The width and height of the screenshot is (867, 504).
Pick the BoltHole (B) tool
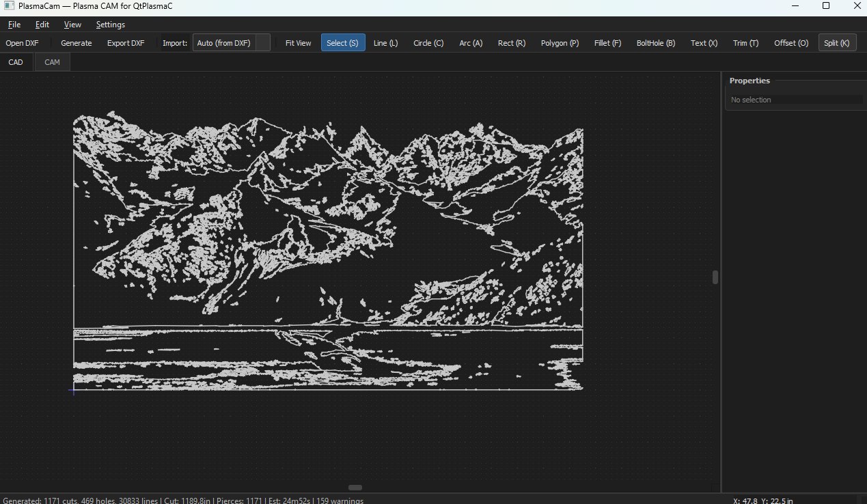(655, 43)
